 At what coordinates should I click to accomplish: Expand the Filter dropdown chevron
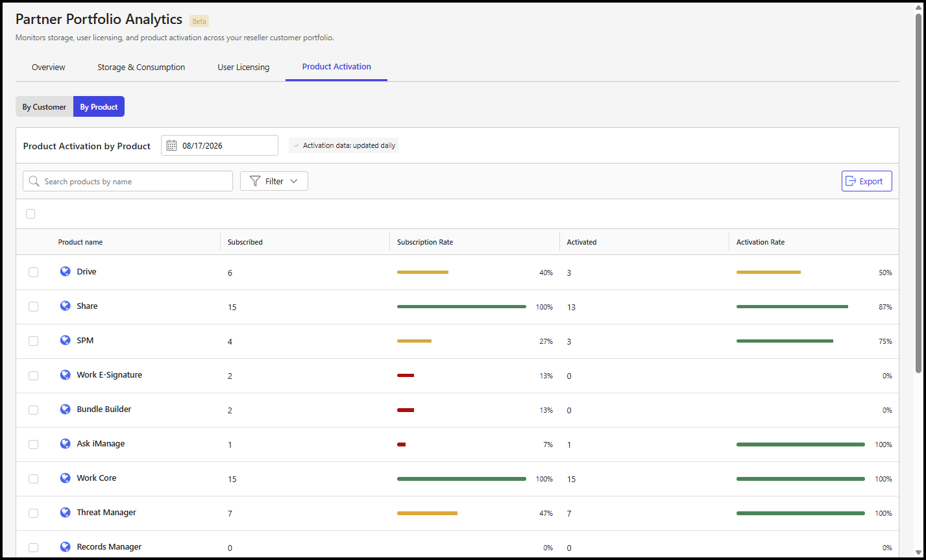[x=294, y=181]
